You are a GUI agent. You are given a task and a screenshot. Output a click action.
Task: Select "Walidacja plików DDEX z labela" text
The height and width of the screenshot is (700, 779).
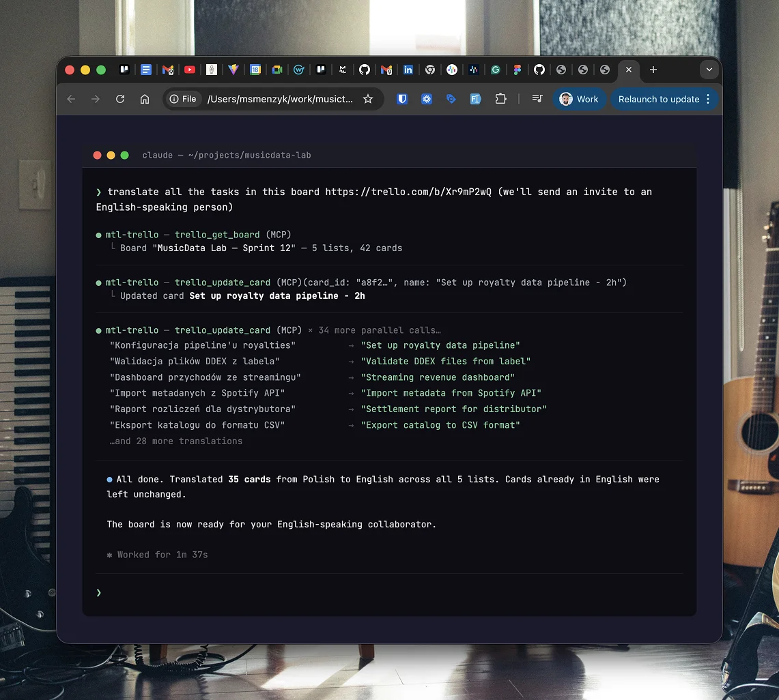click(x=195, y=362)
